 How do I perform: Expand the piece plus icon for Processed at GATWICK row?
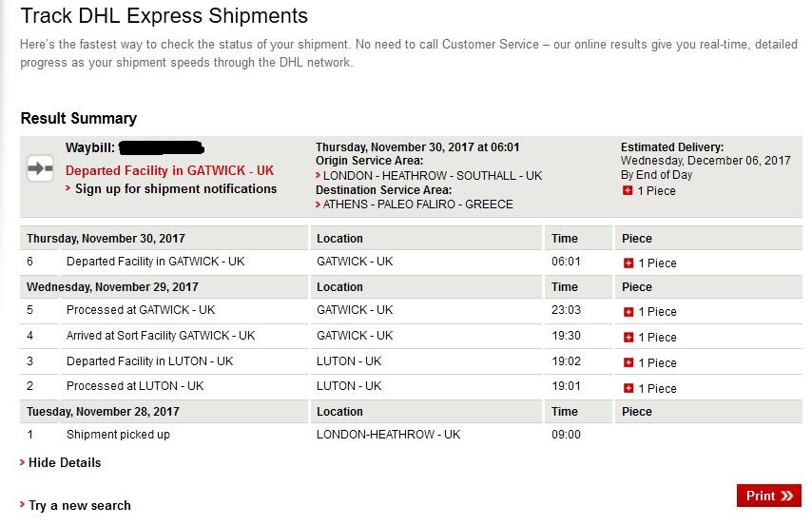coord(628,312)
